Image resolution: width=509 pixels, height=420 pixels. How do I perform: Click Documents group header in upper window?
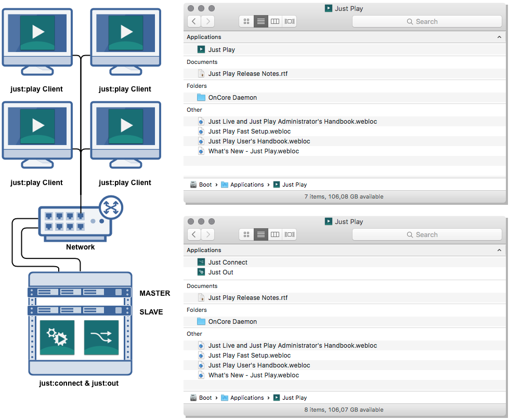[202, 62]
